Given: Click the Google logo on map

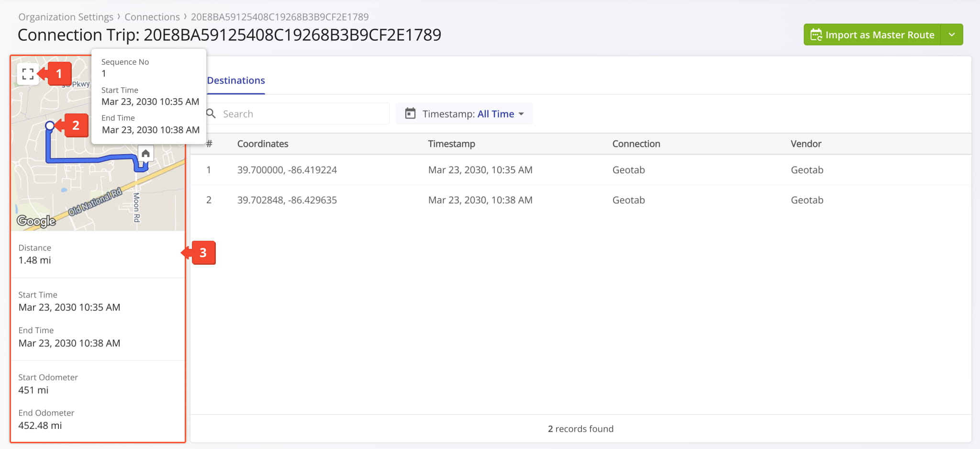Looking at the screenshot, I should (36, 221).
